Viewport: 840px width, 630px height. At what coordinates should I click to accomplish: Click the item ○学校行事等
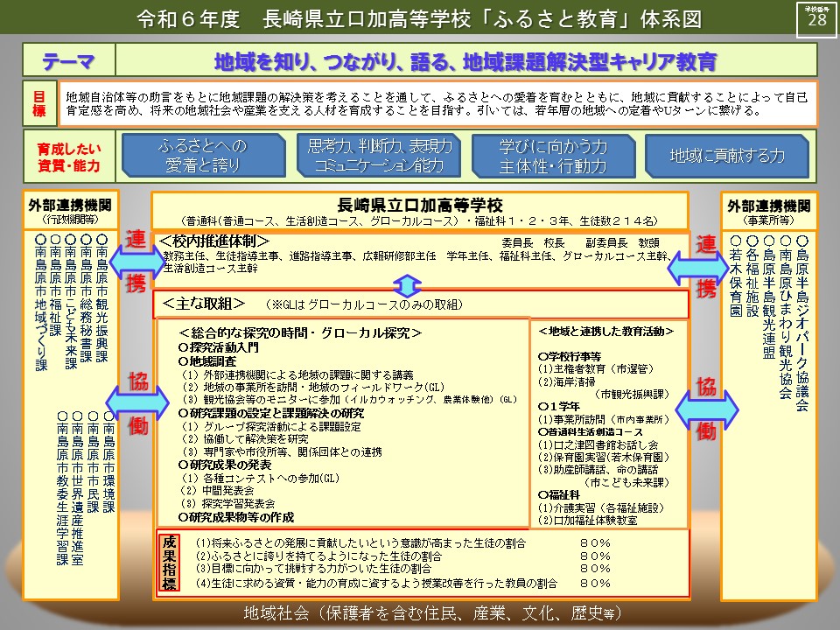[570, 356]
